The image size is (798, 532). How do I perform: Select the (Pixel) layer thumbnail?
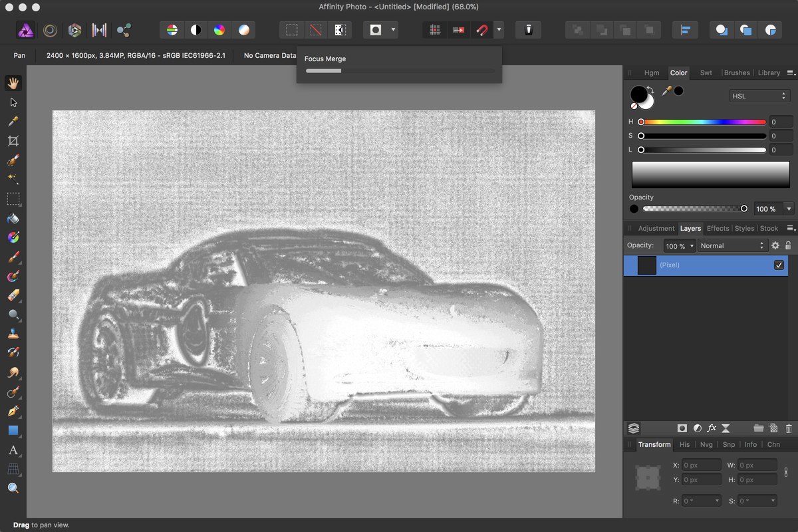647,265
